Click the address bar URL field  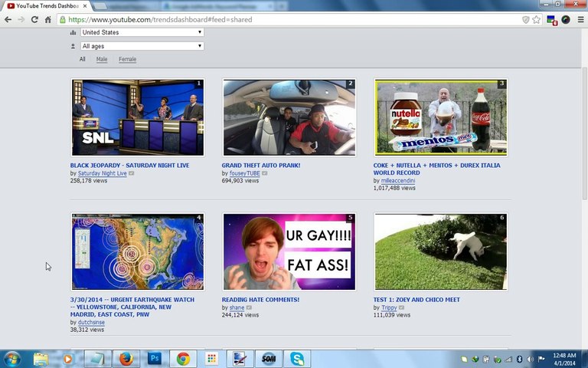(x=289, y=19)
